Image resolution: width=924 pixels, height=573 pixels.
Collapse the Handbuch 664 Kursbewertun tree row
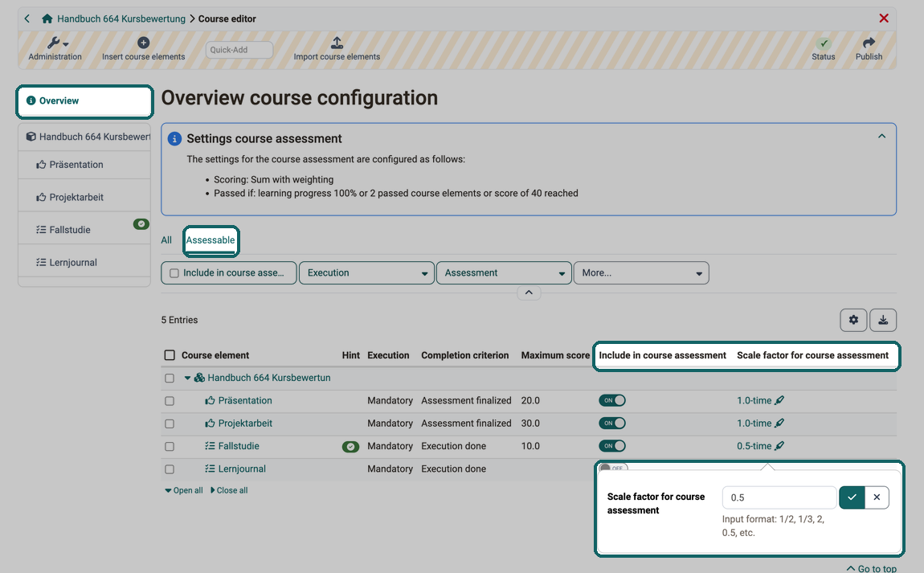[x=187, y=378]
